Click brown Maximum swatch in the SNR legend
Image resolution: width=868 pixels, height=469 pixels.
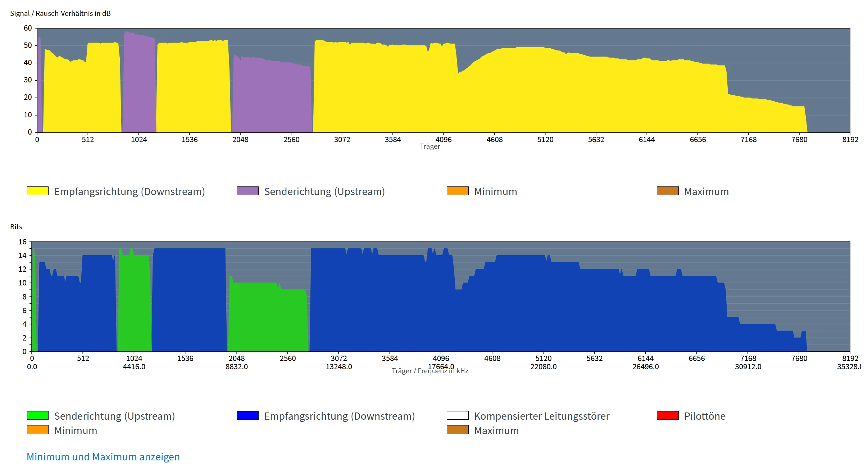[x=668, y=191]
